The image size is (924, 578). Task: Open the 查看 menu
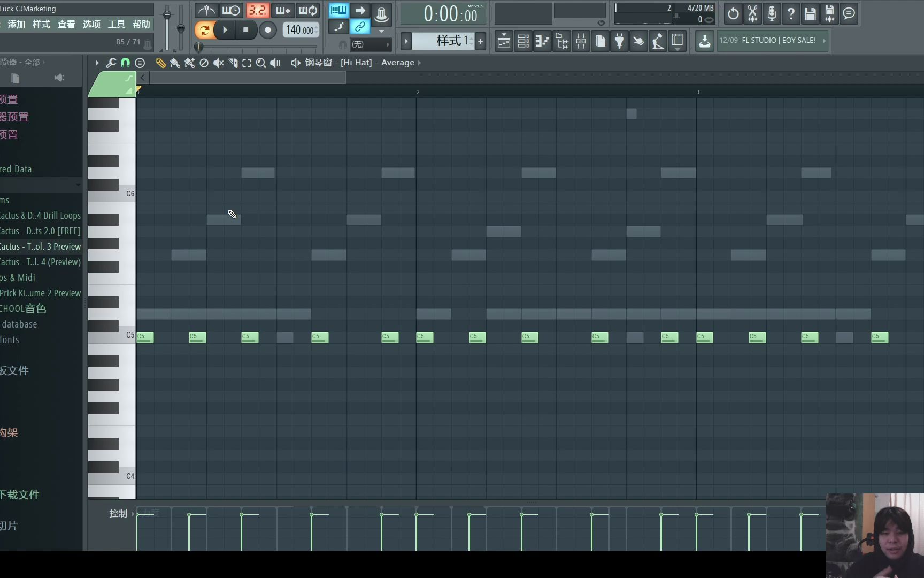tap(66, 24)
